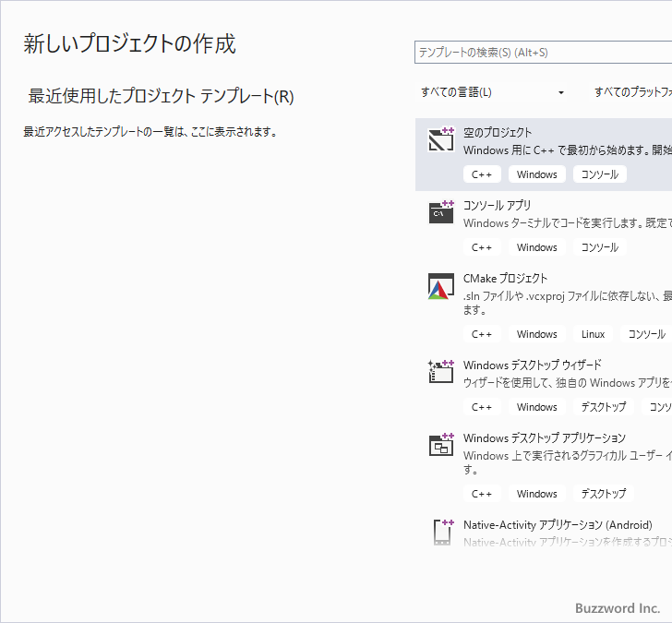Viewport: 672px width, 623px height.
Task: Select the 空のプロジェクト template title
Action: tap(498, 132)
